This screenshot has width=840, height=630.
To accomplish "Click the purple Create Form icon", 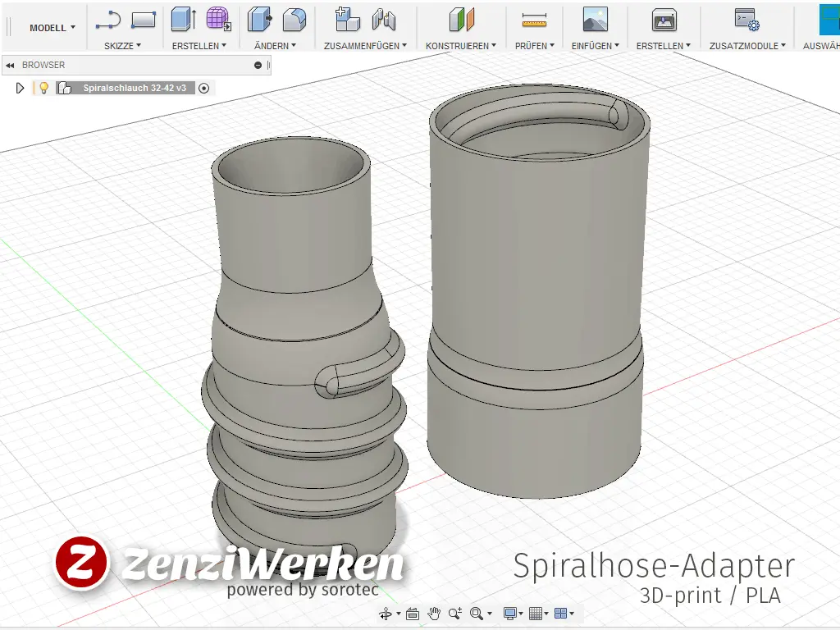I will [x=218, y=19].
